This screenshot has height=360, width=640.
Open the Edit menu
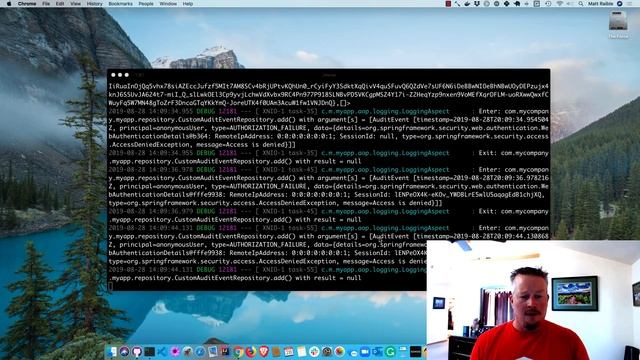pos(60,4)
